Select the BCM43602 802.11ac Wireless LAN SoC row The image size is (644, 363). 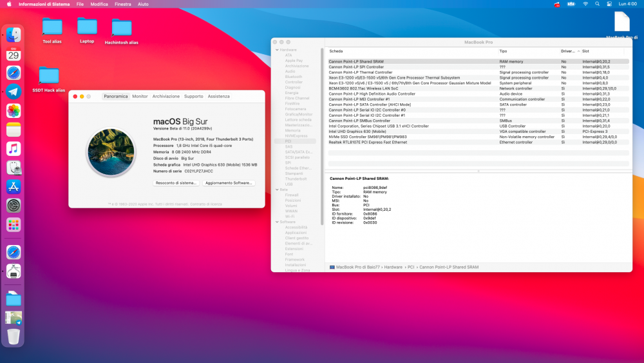(478, 88)
